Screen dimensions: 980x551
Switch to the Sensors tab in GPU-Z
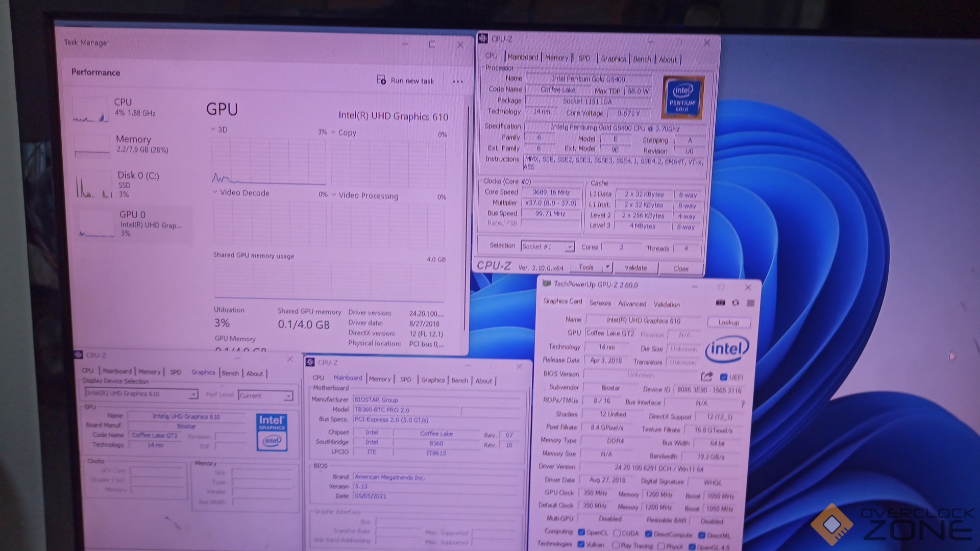point(600,303)
